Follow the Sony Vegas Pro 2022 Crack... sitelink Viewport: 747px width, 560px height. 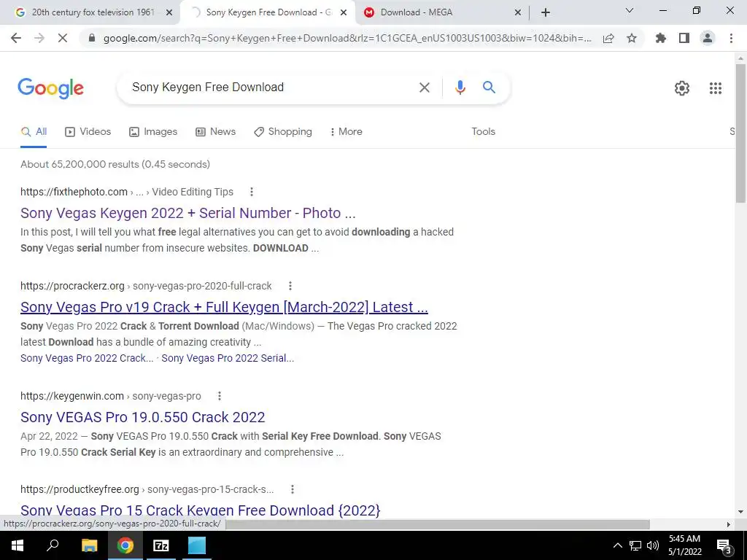click(87, 358)
